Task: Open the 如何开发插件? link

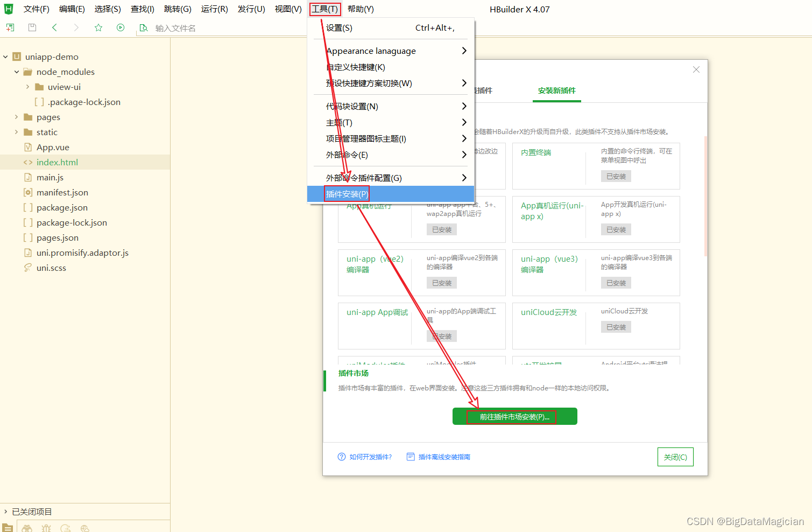Action: coord(371,457)
